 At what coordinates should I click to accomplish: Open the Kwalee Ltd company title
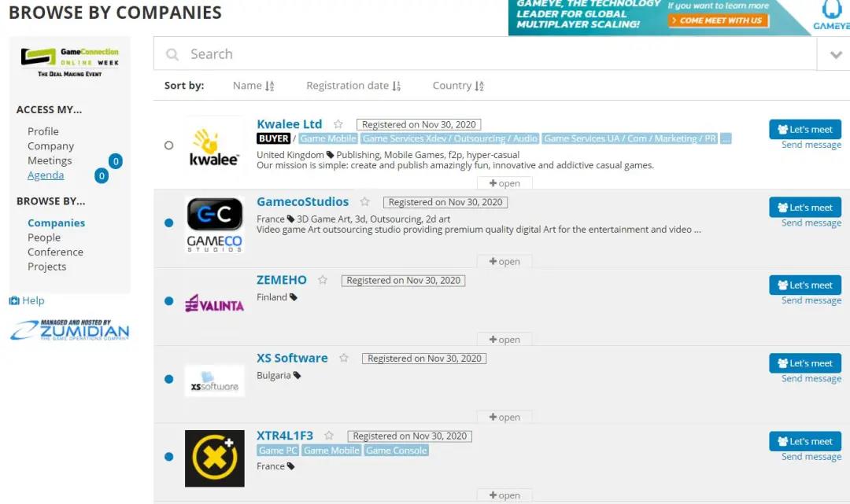coord(290,124)
